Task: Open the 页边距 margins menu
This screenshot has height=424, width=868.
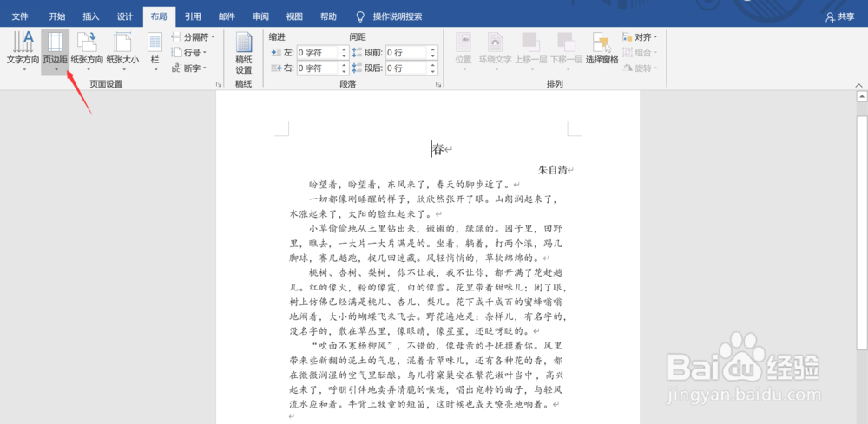Action: pos(56,52)
